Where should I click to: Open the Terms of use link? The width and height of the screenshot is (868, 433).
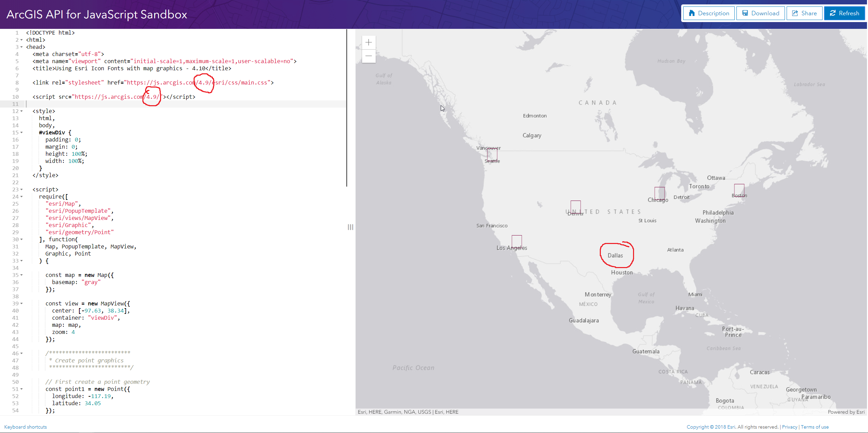coord(814,427)
